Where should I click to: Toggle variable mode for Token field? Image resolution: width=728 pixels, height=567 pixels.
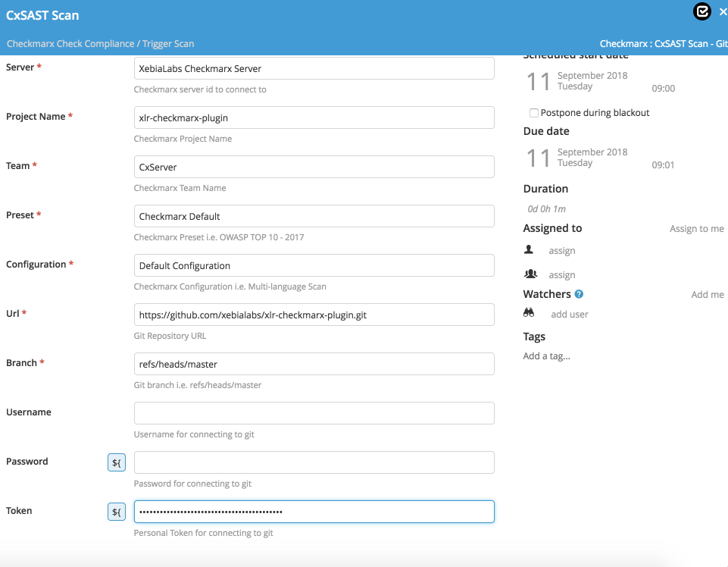pyautogui.click(x=117, y=512)
